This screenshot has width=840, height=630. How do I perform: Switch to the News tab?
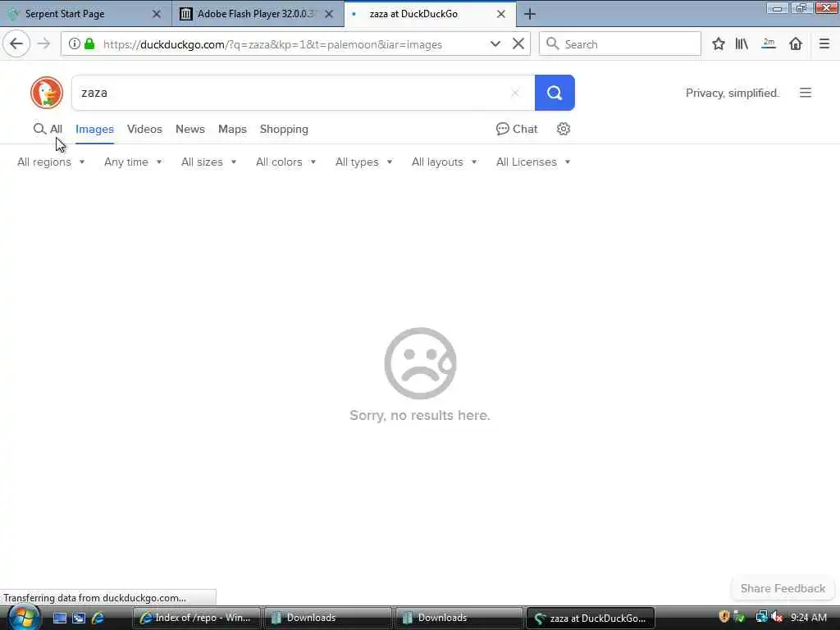pyautogui.click(x=190, y=129)
